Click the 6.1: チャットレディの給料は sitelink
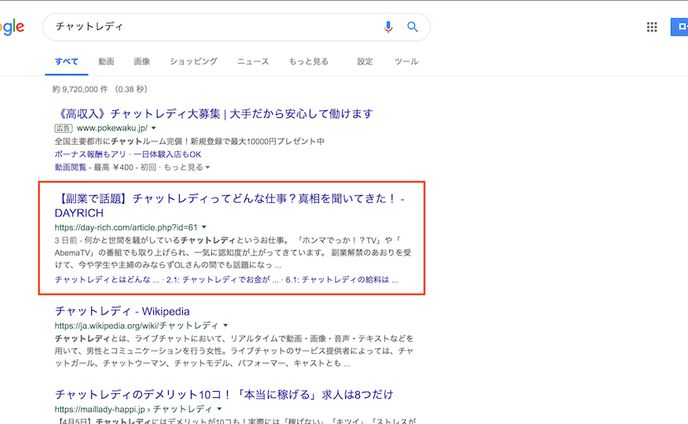Screen dimensions: 688x424 [342, 280]
